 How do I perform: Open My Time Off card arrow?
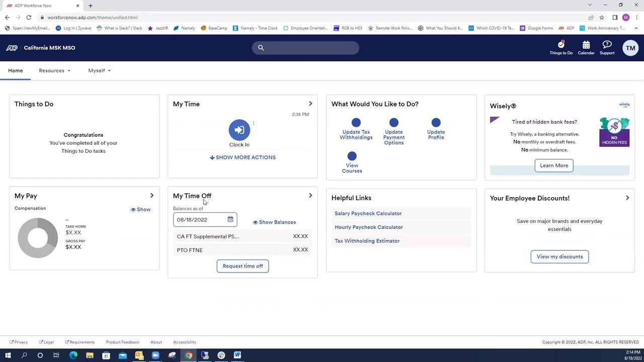pyautogui.click(x=310, y=196)
